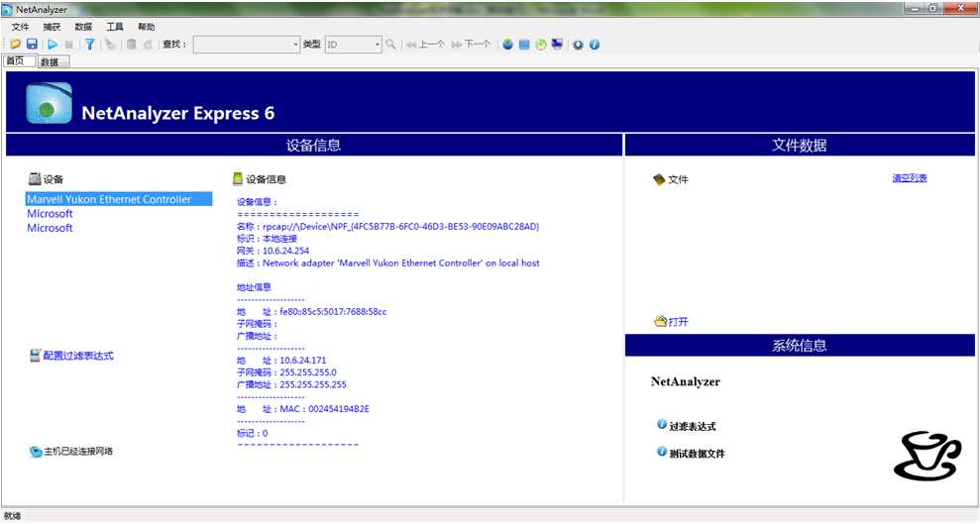
Task: Click the rpcap device name line
Action: pos(387,227)
